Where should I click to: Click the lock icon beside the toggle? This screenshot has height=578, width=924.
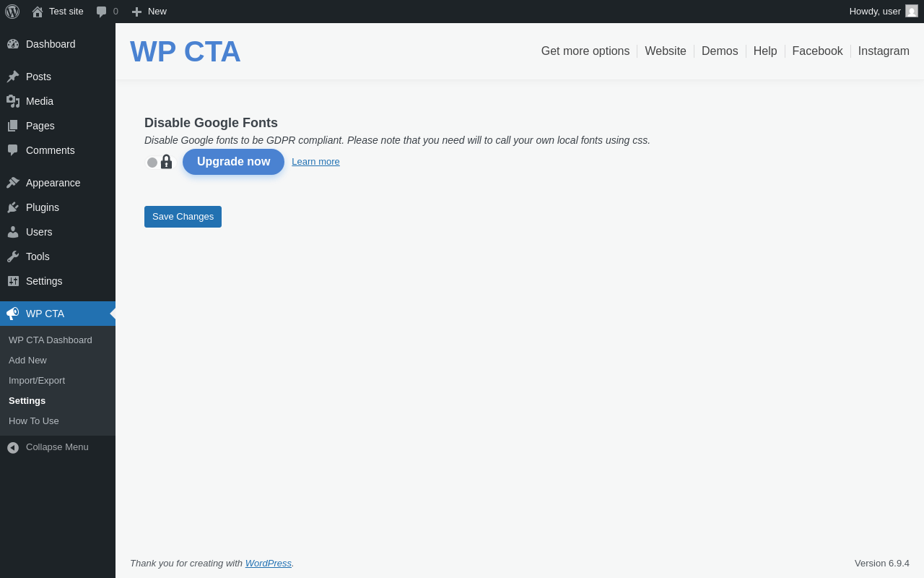click(167, 161)
